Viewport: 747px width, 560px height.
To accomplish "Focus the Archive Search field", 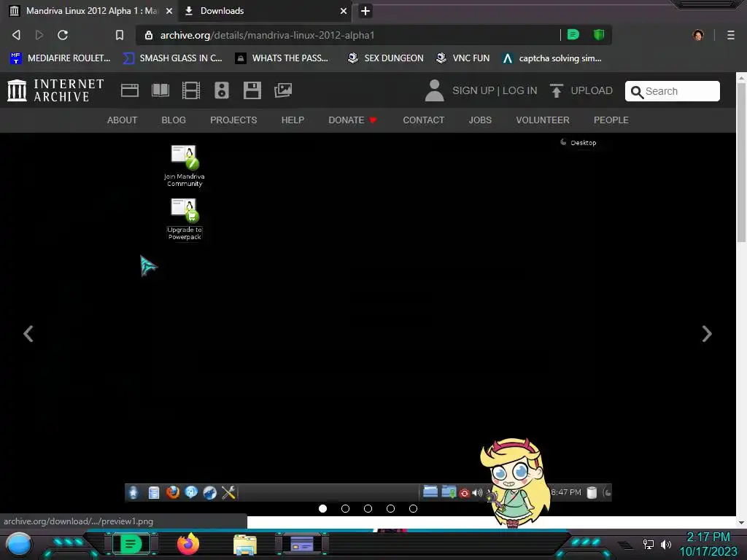I will point(672,91).
